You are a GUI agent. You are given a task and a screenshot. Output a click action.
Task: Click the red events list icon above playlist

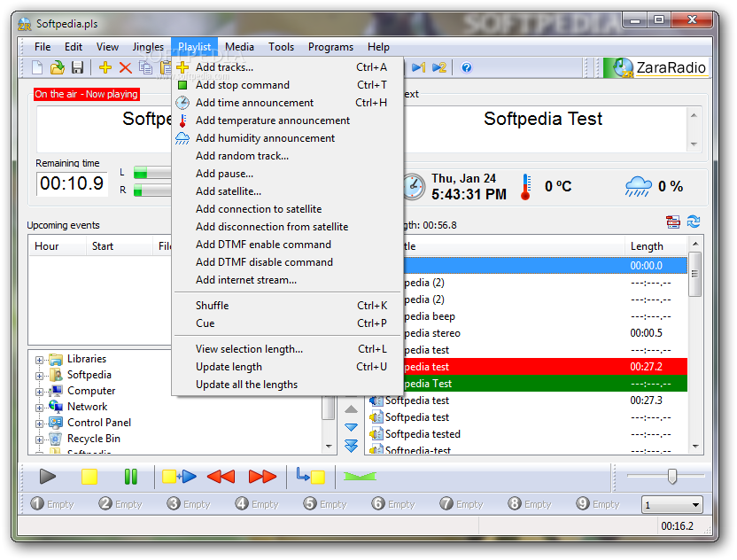point(673,222)
